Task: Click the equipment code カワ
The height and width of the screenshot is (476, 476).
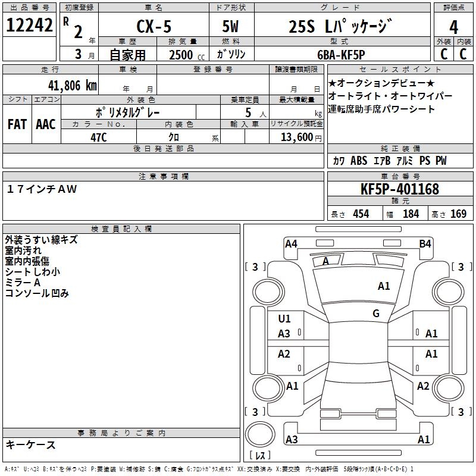Action: (x=339, y=161)
